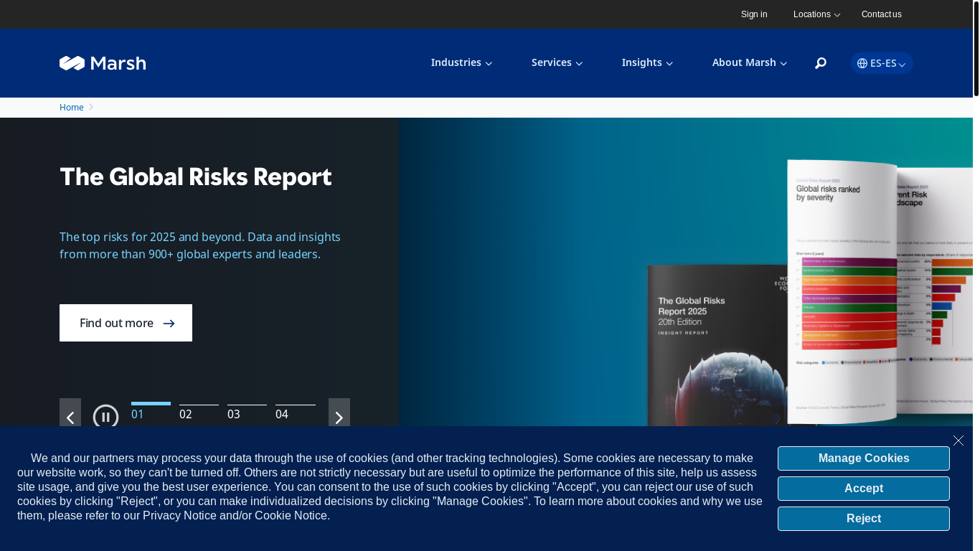Screen dimensions: 980x551
Task: Click the Sign in link
Action: point(754,14)
